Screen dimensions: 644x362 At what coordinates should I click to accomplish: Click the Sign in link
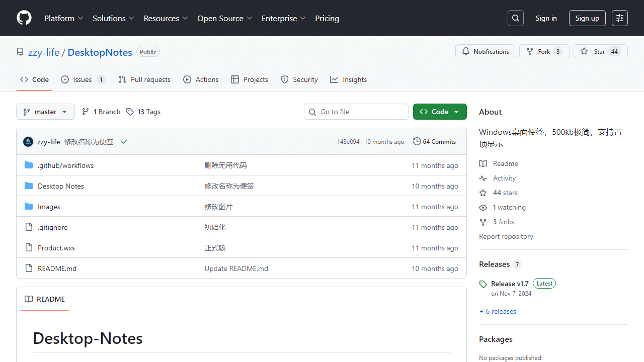[x=546, y=18]
